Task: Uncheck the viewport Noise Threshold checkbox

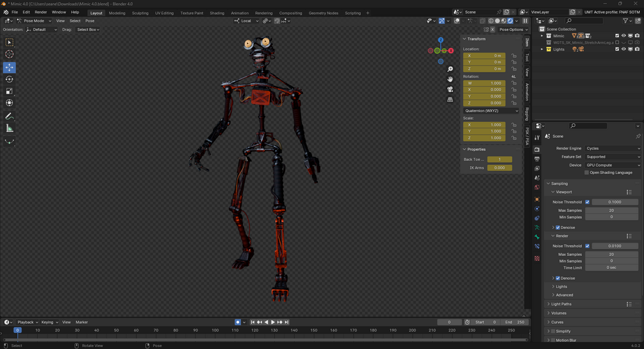Action: click(x=588, y=202)
